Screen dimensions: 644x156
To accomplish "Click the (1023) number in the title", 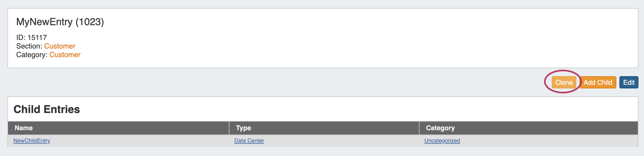I will tap(90, 22).
